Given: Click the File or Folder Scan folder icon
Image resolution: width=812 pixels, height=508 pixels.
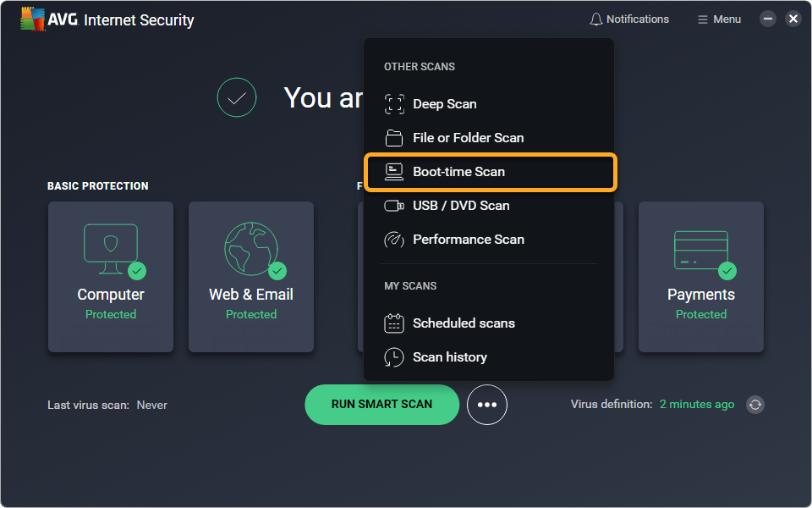Looking at the screenshot, I should [394, 138].
